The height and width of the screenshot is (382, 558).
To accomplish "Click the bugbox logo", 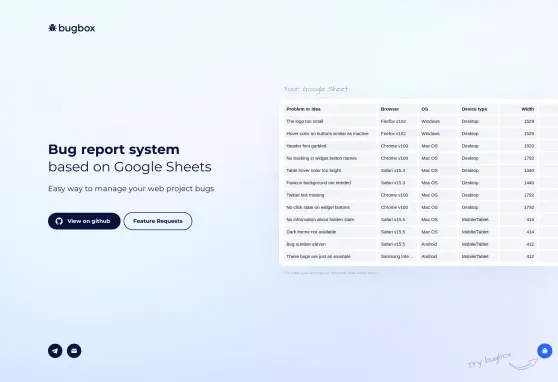I will pyautogui.click(x=72, y=28).
